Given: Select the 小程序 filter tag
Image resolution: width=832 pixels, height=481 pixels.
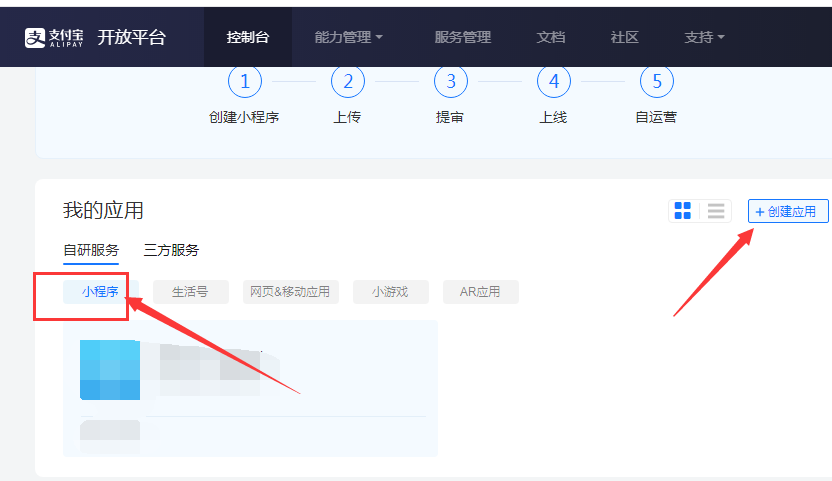Looking at the screenshot, I should (x=101, y=292).
